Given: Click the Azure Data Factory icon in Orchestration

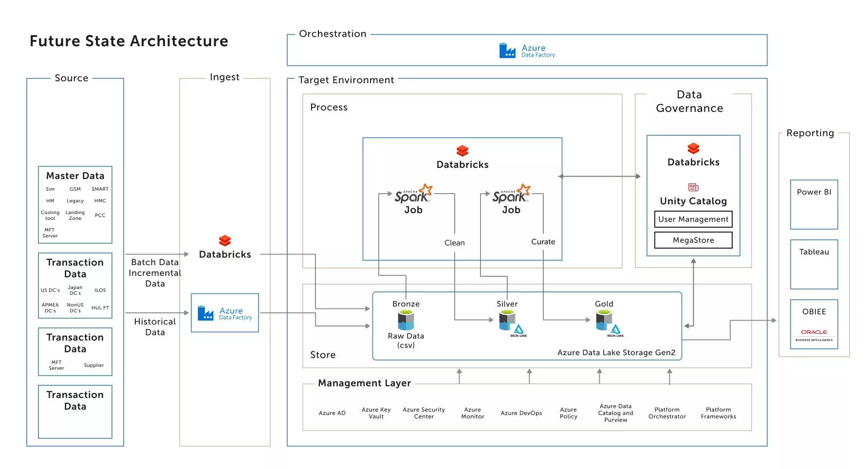Looking at the screenshot, I should (x=507, y=50).
